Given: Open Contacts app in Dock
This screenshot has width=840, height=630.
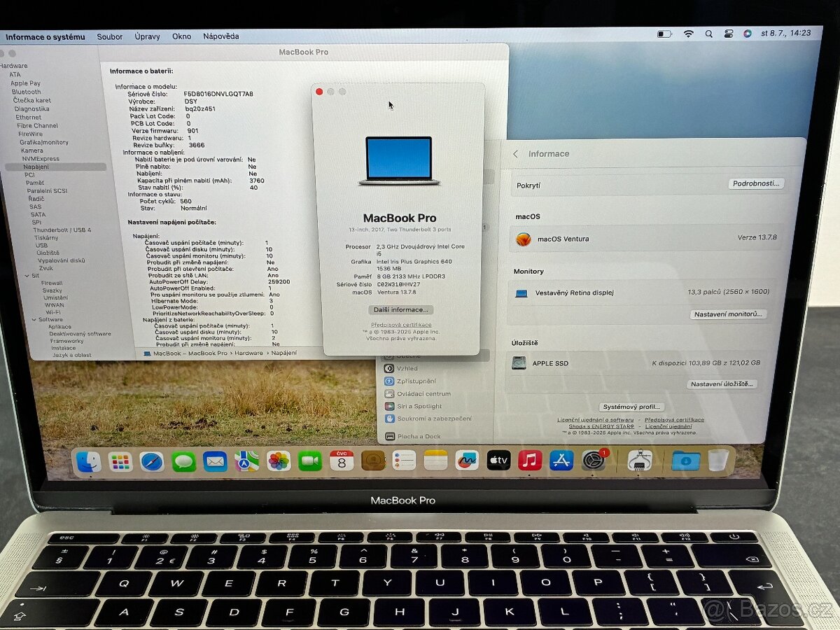Looking at the screenshot, I should pos(373,461).
